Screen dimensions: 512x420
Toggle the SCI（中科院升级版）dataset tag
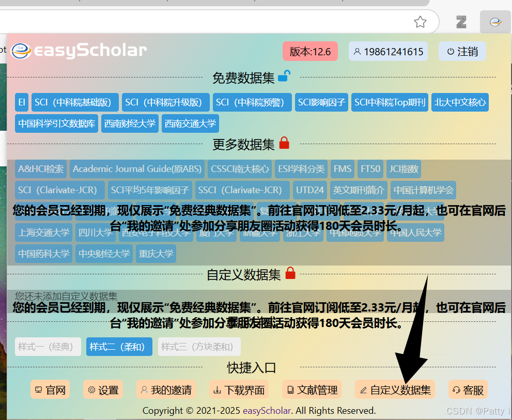[166, 102]
